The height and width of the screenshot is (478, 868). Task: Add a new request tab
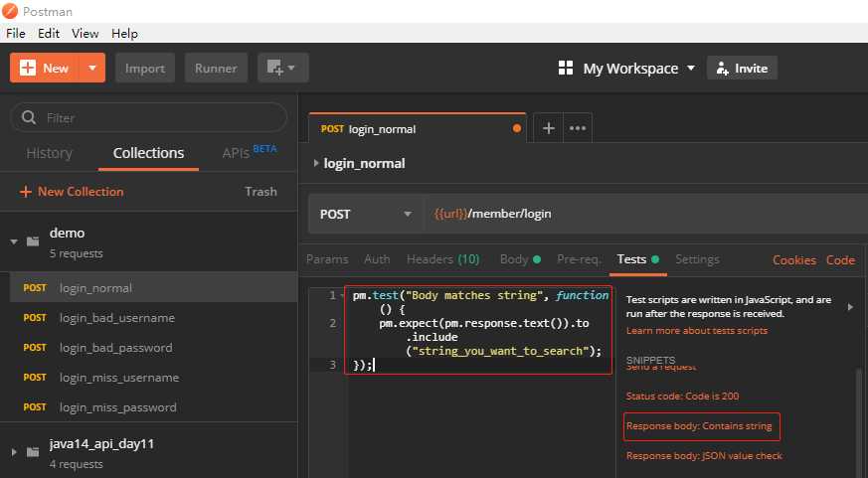pos(549,128)
